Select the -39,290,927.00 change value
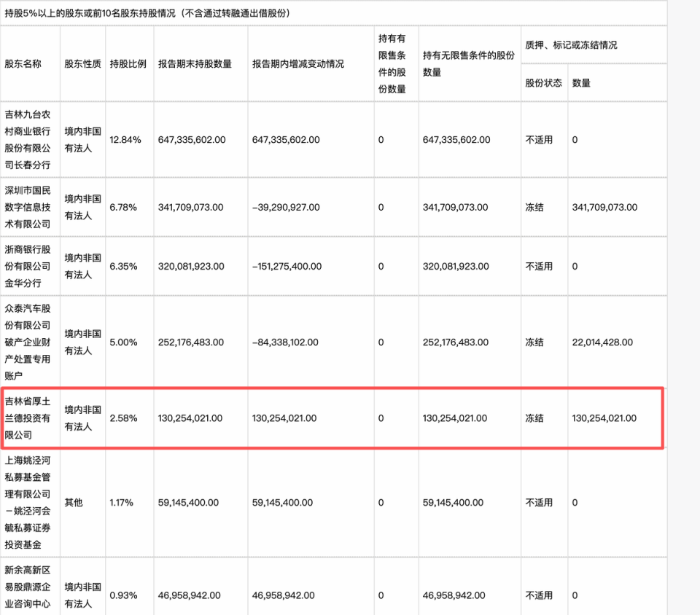 pyautogui.click(x=286, y=208)
